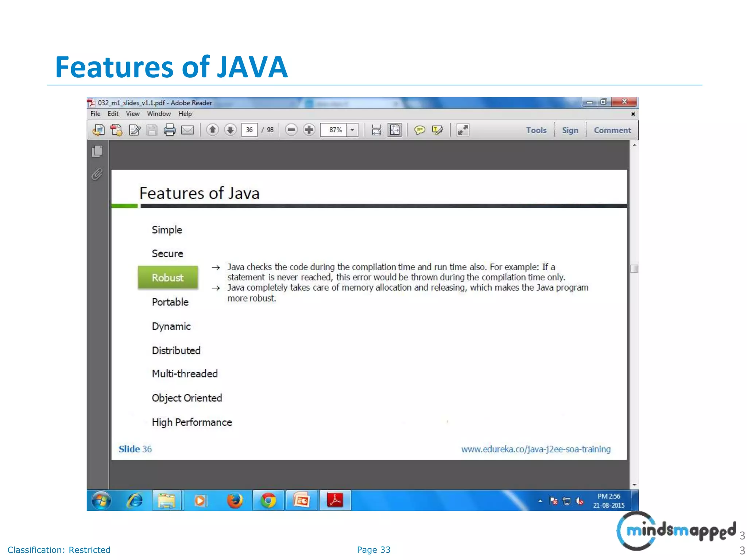Open the Edit menu

tap(113, 114)
